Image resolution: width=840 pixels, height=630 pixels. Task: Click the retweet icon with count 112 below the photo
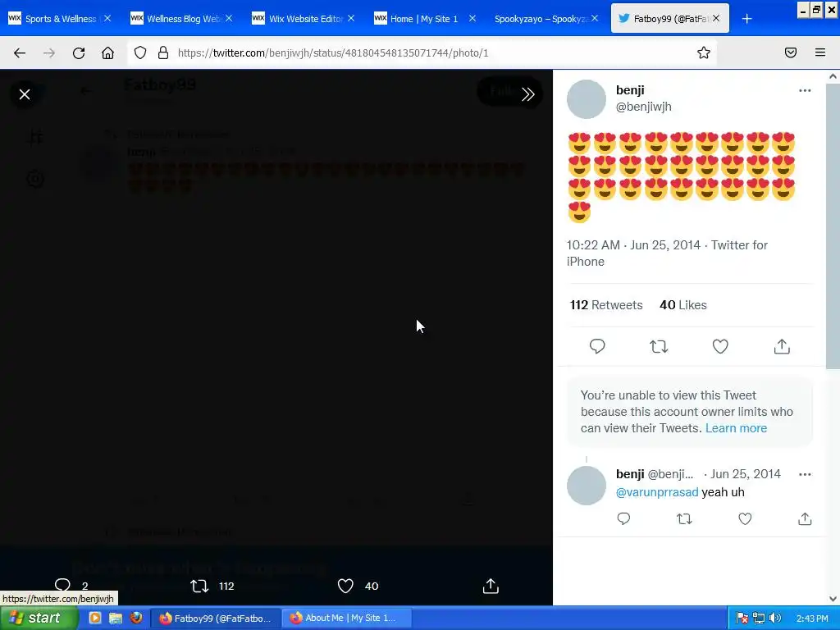[199, 586]
